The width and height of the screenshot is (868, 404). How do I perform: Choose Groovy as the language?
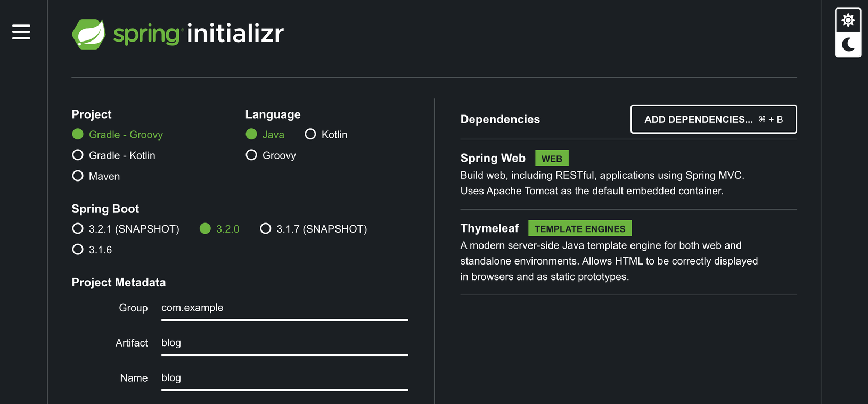271,155
